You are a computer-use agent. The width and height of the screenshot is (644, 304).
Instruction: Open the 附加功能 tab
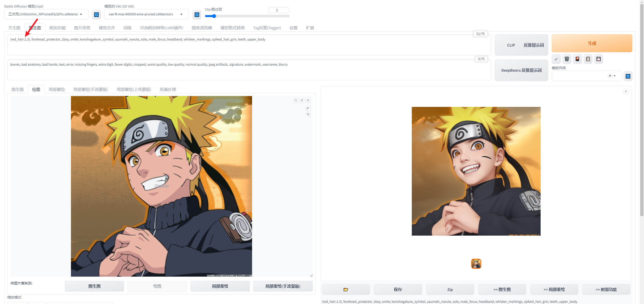click(58, 28)
